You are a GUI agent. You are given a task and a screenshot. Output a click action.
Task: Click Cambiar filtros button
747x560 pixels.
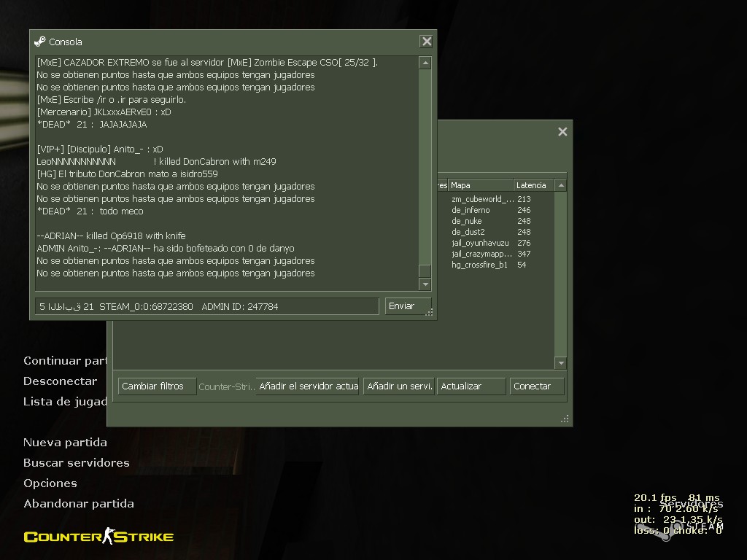[x=157, y=386]
